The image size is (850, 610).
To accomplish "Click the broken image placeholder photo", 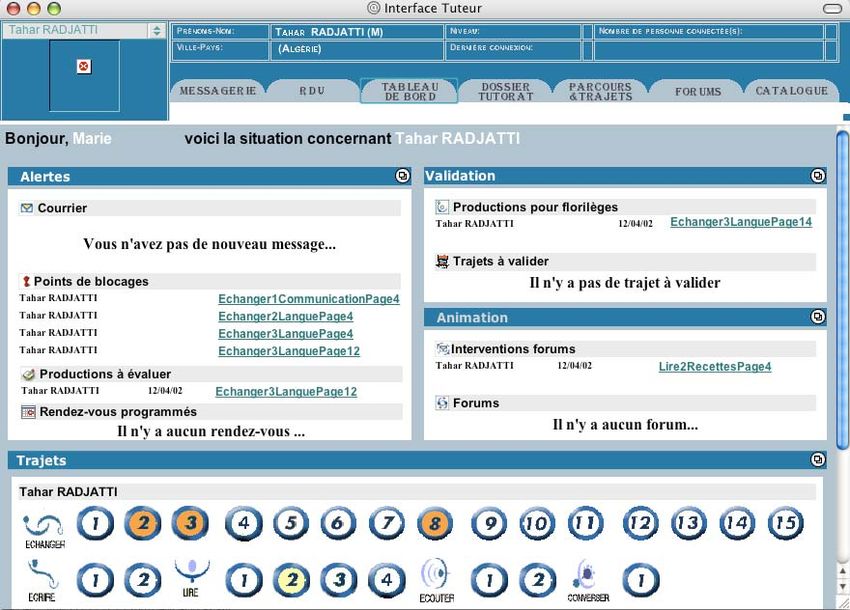I will click(84, 67).
